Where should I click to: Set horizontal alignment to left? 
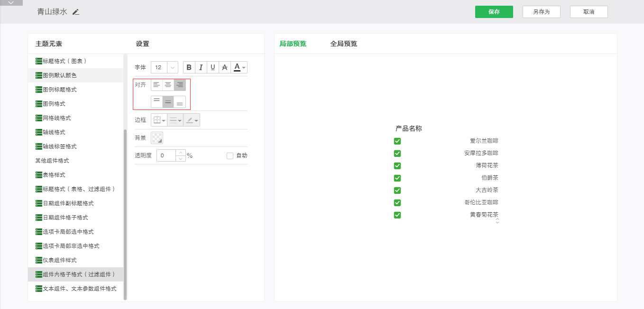pyautogui.click(x=156, y=85)
